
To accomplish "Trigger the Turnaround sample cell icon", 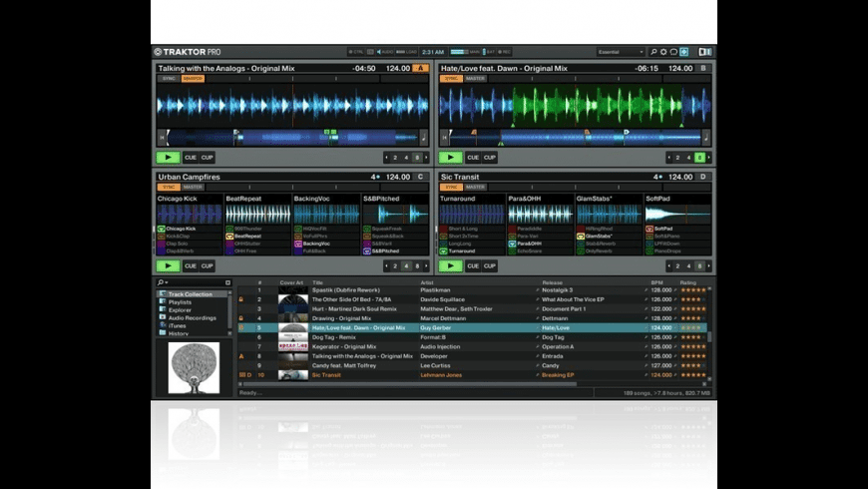I will (443, 250).
